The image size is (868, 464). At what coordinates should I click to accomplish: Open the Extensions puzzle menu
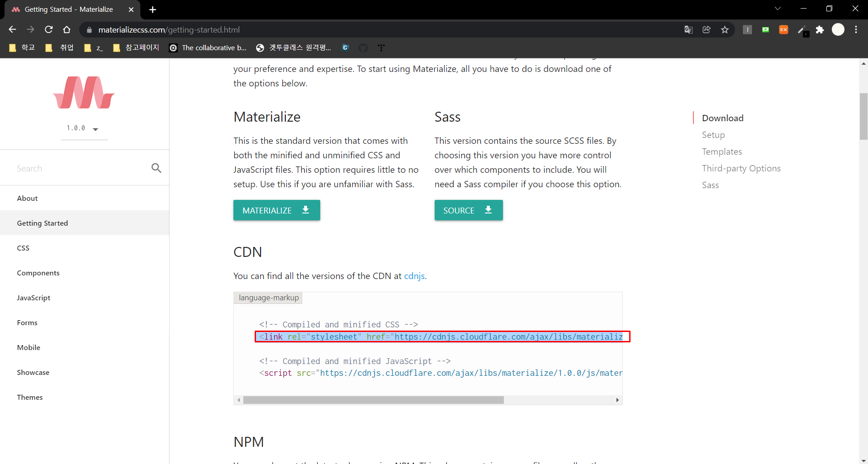[820, 30]
